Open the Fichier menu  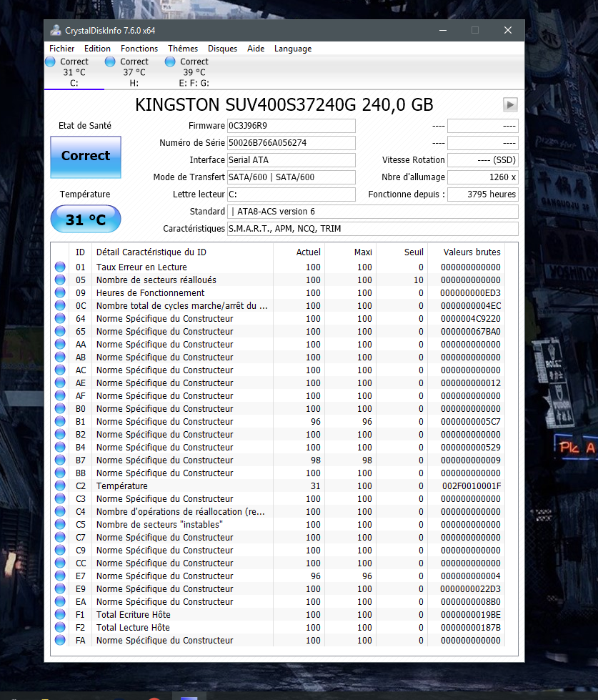[61, 49]
